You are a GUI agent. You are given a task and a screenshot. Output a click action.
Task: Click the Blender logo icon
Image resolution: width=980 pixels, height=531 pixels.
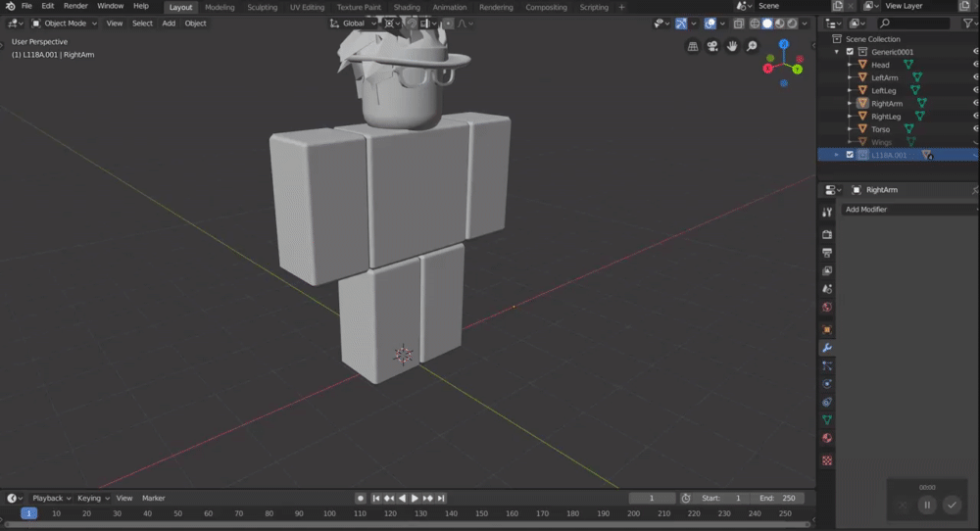click(x=10, y=6)
